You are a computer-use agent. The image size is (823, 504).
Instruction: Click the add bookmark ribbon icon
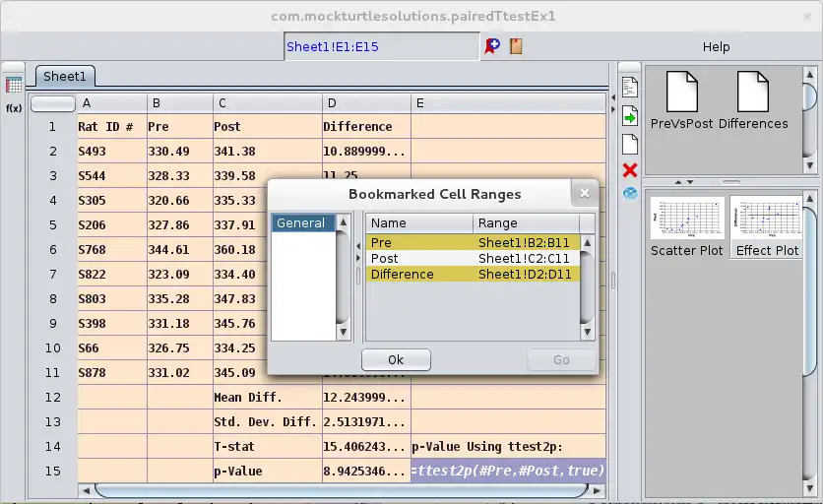click(x=492, y=46)
